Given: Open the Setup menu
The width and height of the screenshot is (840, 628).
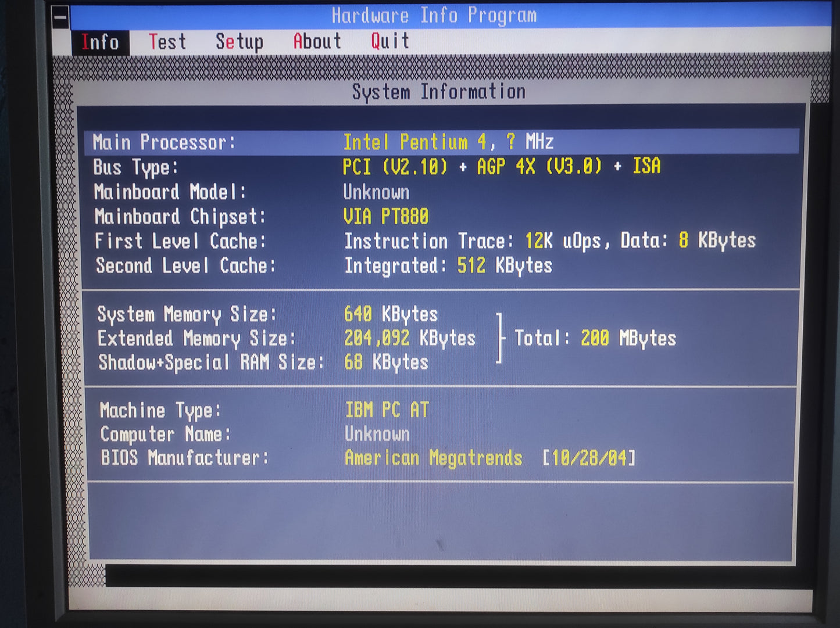Looking at the screenshot, I should (x=239, y=42).
